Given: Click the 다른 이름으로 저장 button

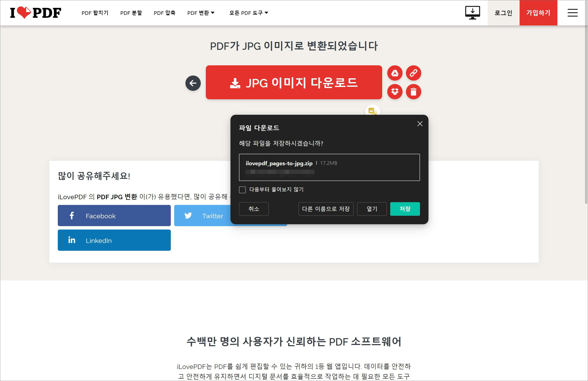Looking at the screenshot, I should click(326, 209).
